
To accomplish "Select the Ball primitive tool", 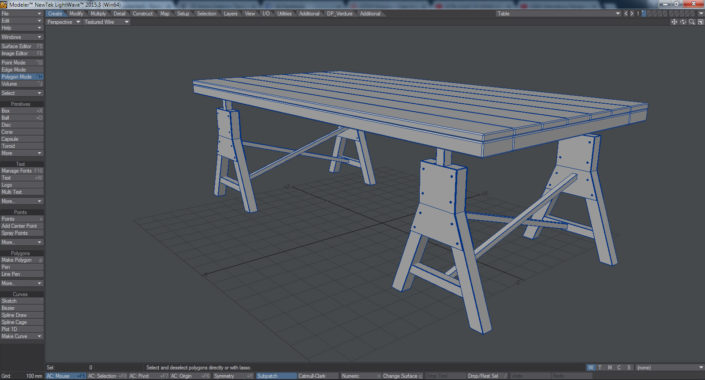I will 22,118.
